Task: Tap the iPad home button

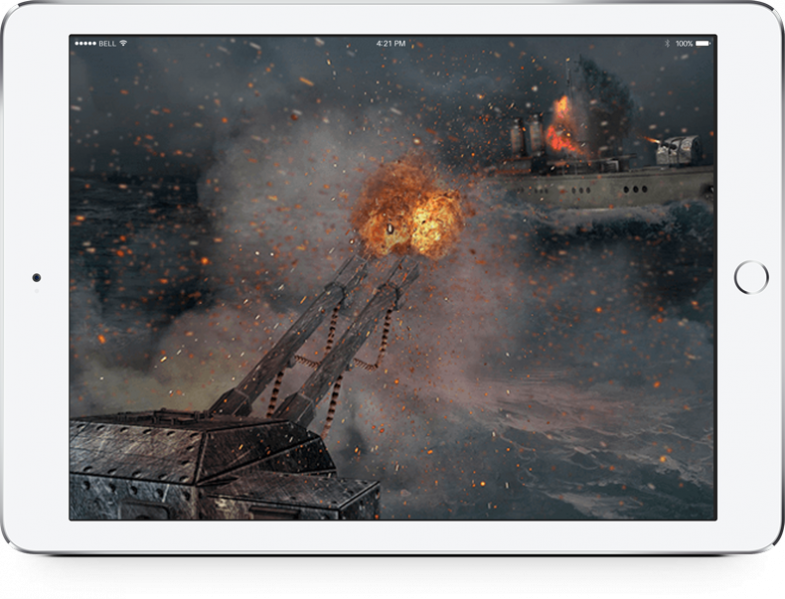Action: pyautogui.click(x=751, y=277)
